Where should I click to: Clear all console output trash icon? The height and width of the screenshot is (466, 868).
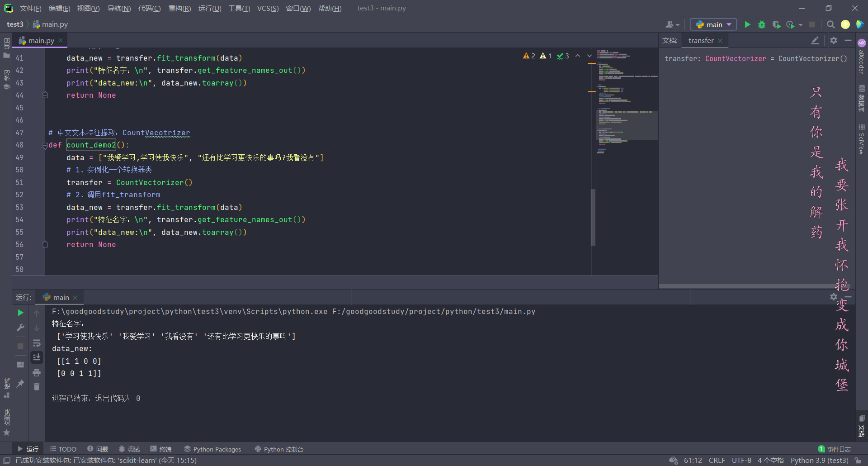[37, 386]
